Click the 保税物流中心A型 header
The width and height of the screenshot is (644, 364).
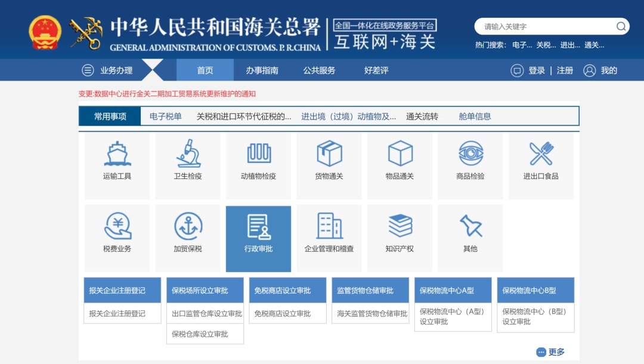point(453,291)
